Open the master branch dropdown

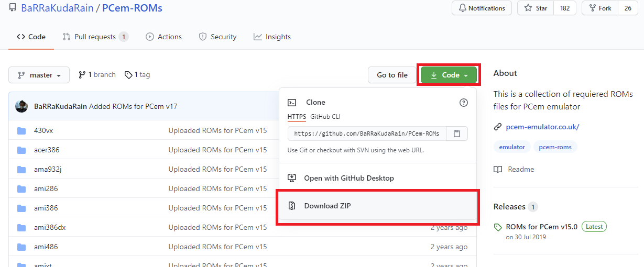pyautogui.click(x=39, y=75)
